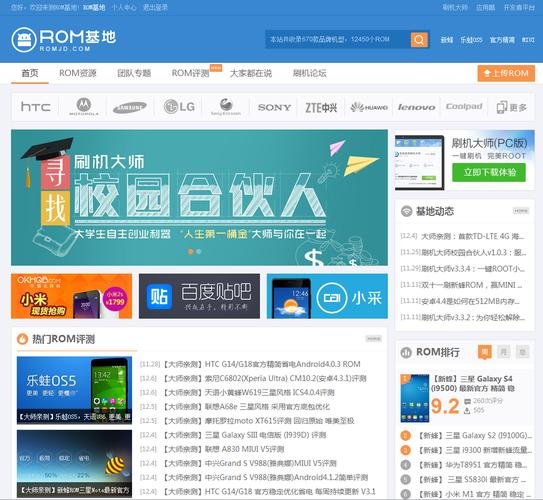Click the download icon beside 505
Screen dimensions: 543x500
[x=467, y=411]
